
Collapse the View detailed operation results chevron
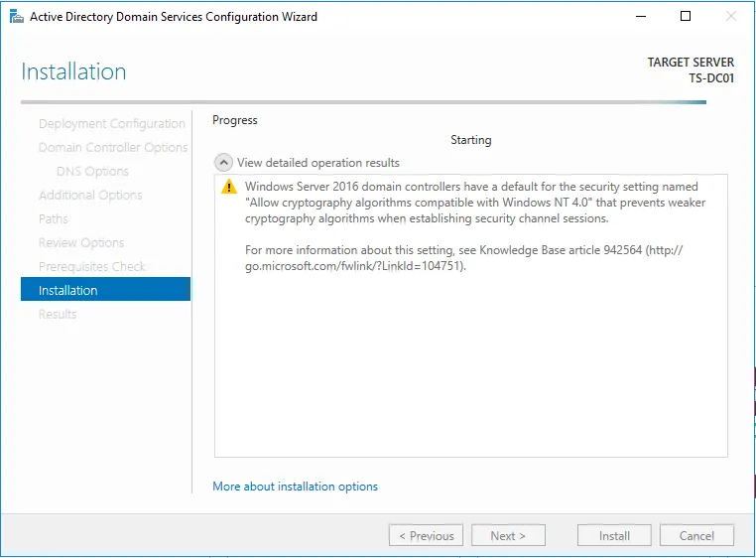[x=223, y=163]
